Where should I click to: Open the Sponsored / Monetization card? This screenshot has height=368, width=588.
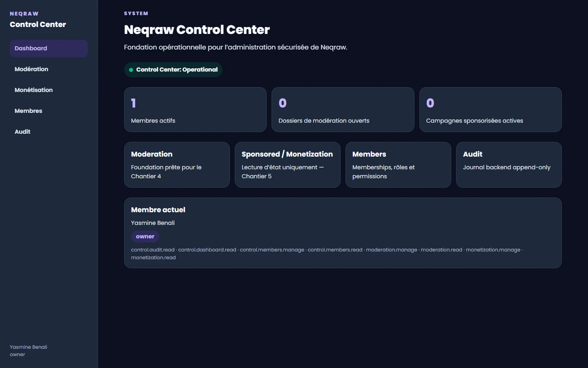[x=287, y=165]
